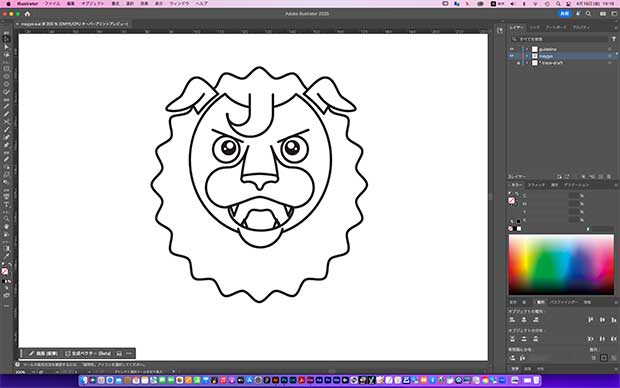Click the white swatch in Color panel
The width and height of the screenshot is (620, 388).
click(519, 229)
